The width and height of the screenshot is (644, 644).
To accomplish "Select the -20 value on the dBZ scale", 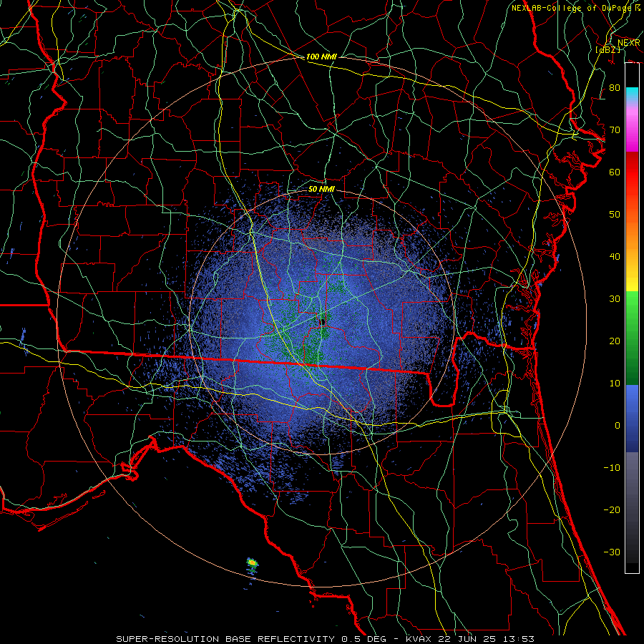I will coord(612,509).
